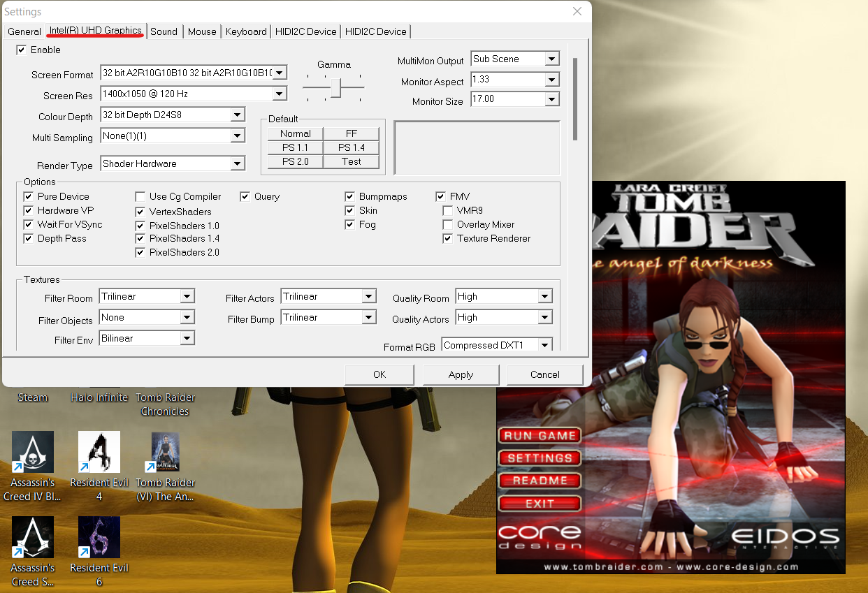Switch to the Sound tab
Viewport: 868px width, 593px height.
164,31
